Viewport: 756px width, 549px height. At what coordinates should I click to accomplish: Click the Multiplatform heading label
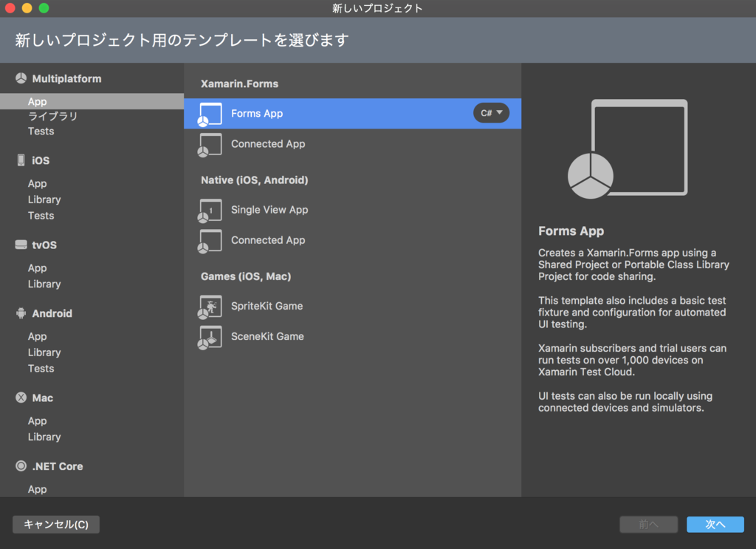(x=66, y=78)
